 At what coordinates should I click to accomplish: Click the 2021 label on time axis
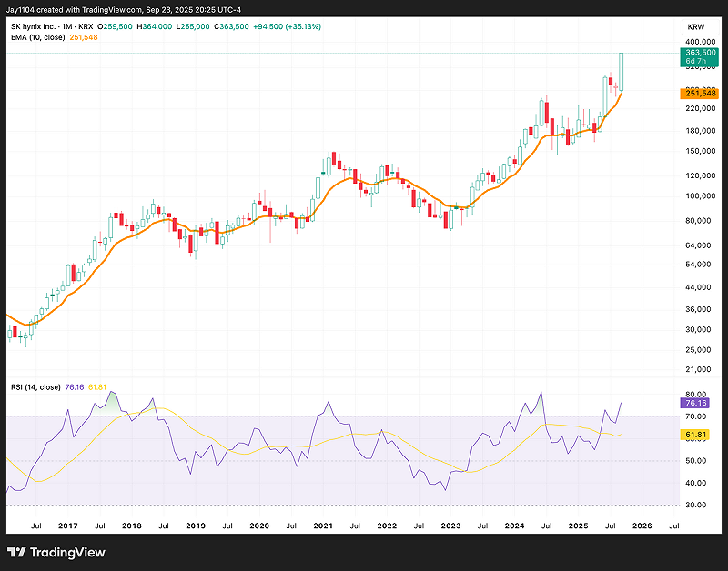coord(323,526)
